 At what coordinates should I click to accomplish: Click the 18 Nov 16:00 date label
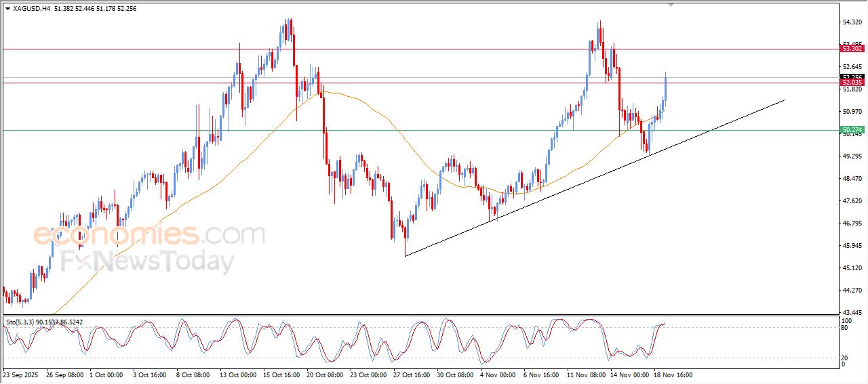[x=673, y=375]
